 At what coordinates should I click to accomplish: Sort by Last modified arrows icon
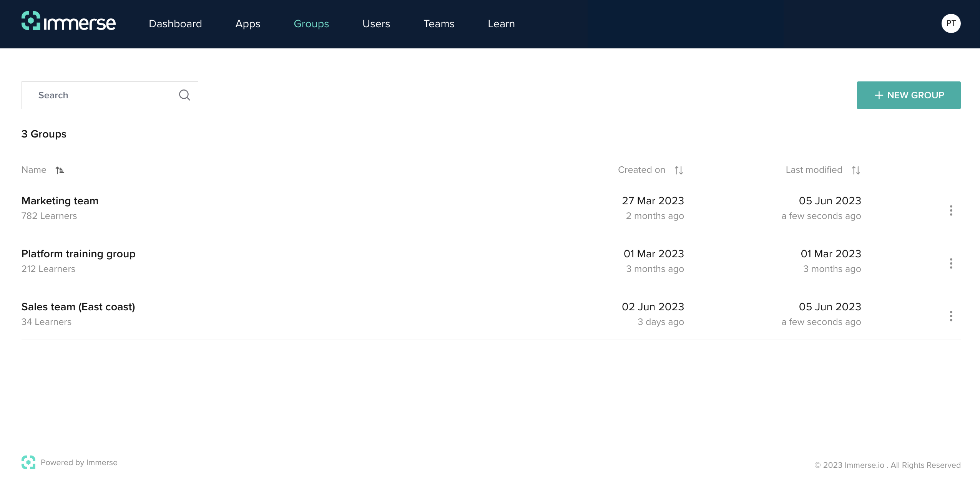(856, 170)
